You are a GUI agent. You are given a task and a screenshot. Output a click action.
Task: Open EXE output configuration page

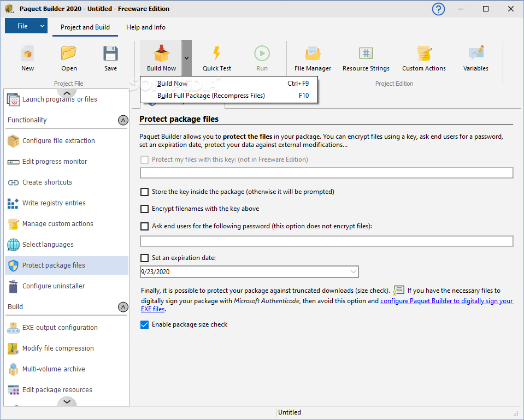(67, 328)
